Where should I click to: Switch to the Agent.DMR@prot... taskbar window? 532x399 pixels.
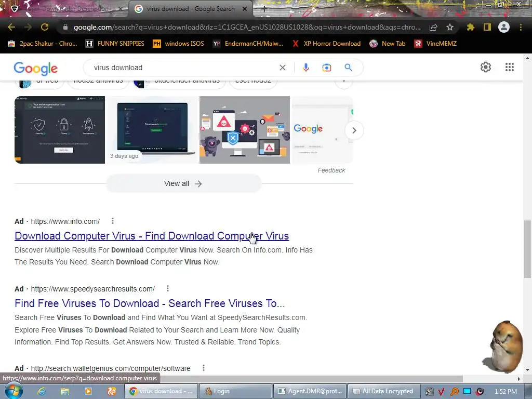point(310,391)
